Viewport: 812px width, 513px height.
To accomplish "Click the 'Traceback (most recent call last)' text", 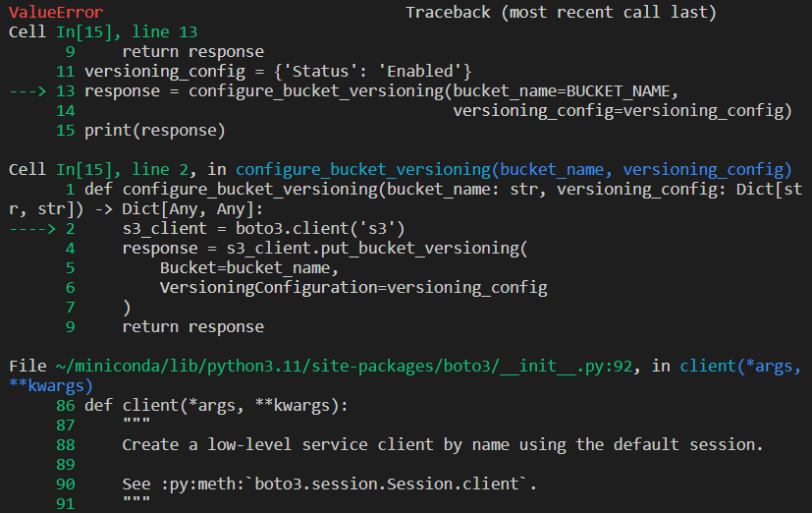I will [561, 13].
